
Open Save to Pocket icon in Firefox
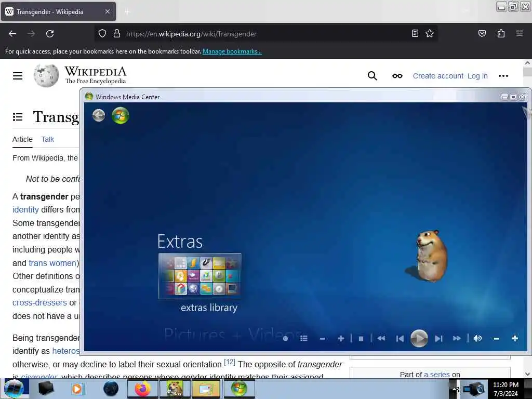tap(482, 33)
